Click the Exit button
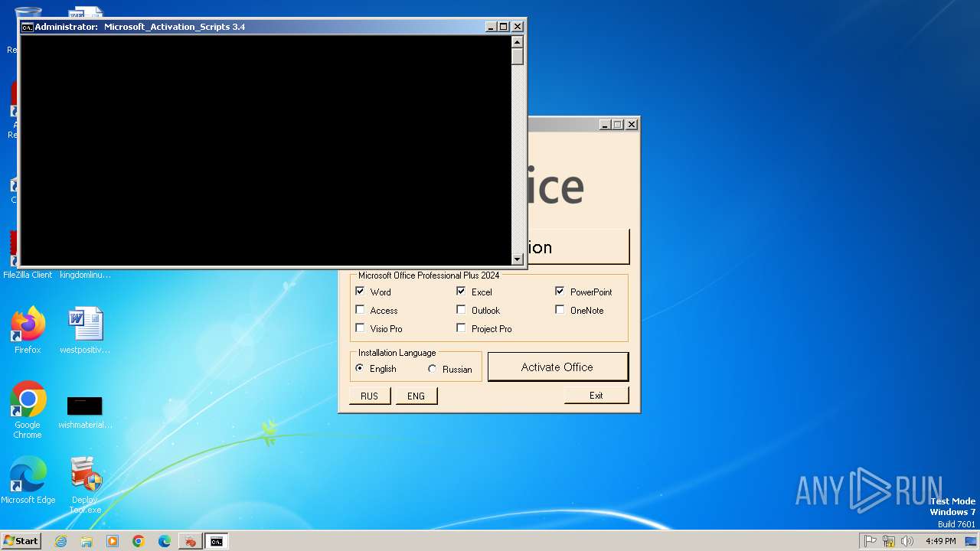 click(x=596, y=395)
